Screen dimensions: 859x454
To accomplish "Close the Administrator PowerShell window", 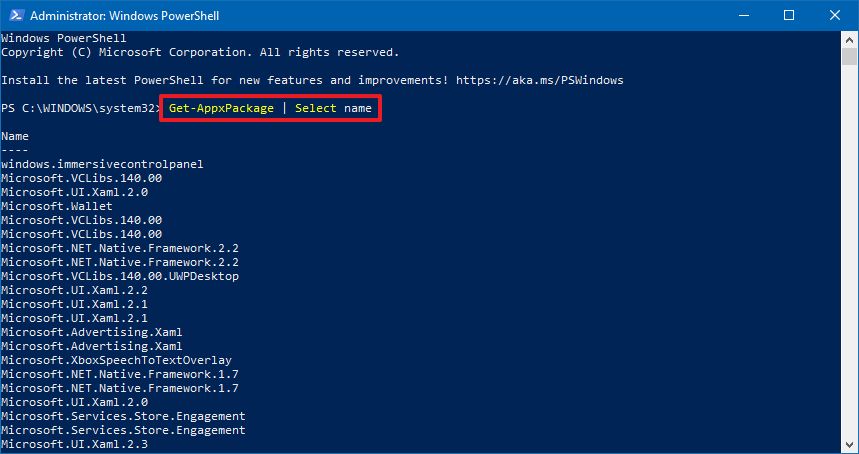I will (x=835, y=15).
